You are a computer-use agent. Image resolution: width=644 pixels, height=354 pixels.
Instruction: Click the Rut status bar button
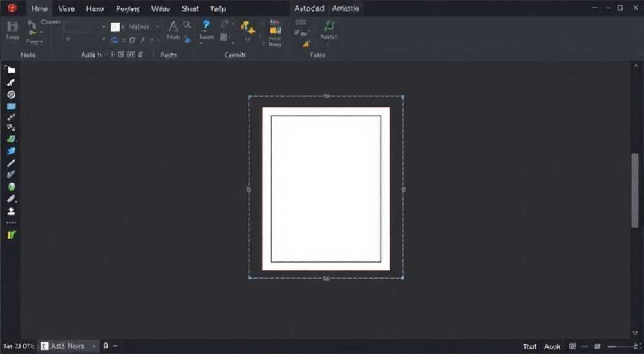coord(530,347)
